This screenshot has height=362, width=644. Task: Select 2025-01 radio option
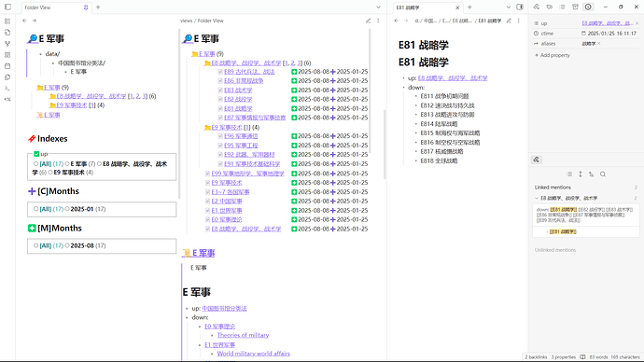[67, 209]
